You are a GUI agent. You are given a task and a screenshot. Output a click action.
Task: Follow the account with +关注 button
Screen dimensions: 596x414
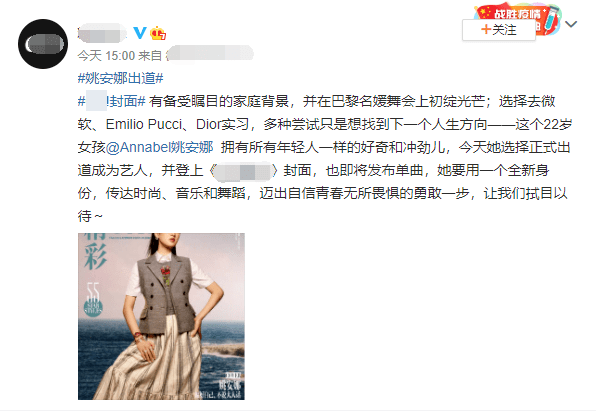[x=499, y=30]
